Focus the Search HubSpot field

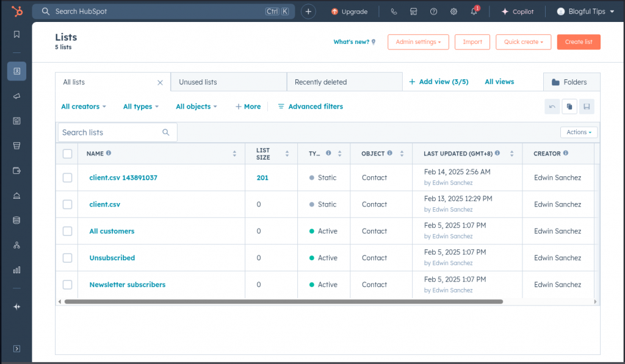click(164, 12)
